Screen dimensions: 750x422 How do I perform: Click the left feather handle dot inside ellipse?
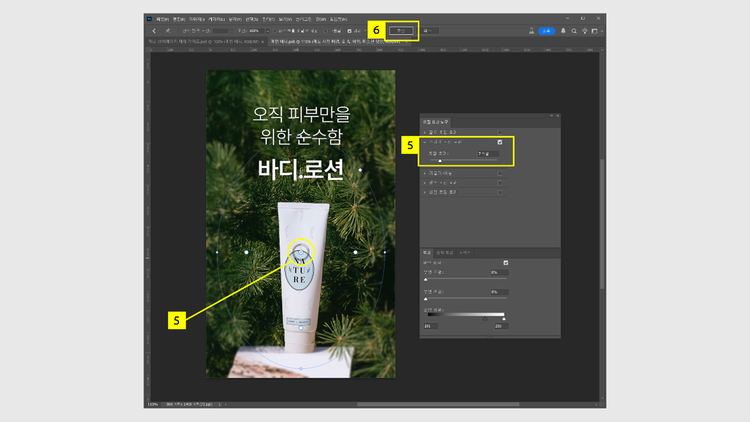point(246,252)
